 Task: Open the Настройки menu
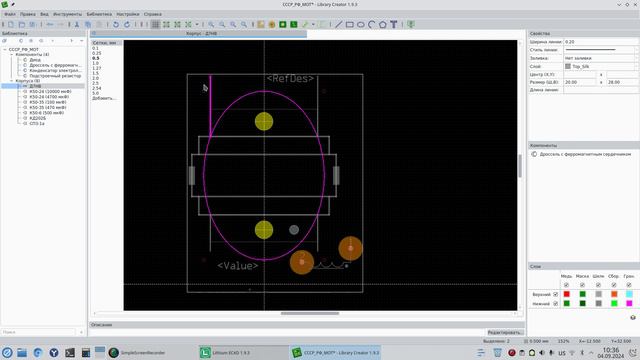point(128,14)
